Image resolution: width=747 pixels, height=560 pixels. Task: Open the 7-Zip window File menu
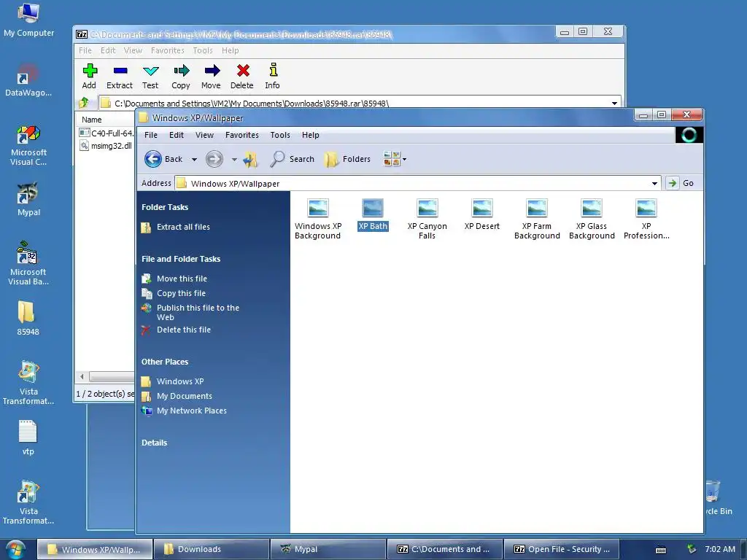(85, 50)
